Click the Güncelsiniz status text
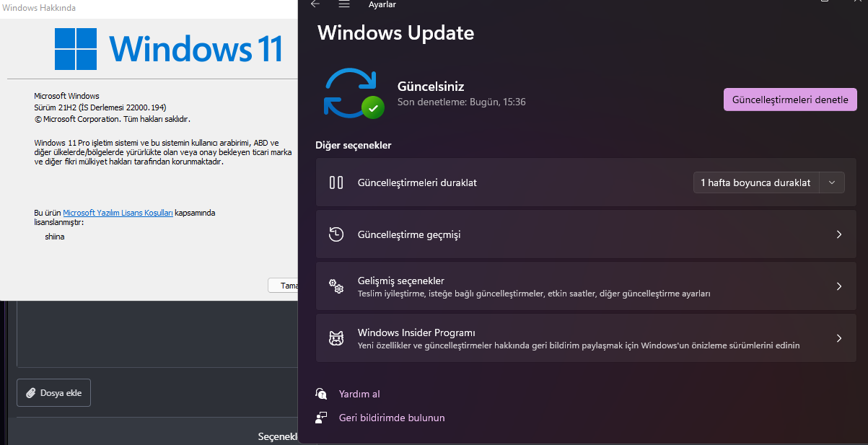Image resolution: width=868 pixels, height=445 pixels. coord(431,86)
